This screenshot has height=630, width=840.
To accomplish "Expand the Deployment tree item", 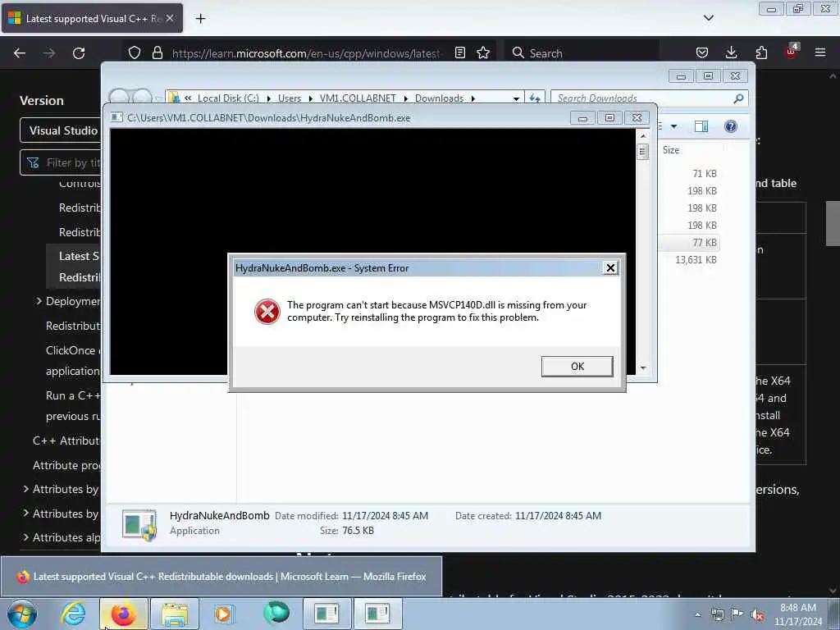I will 39,301.
